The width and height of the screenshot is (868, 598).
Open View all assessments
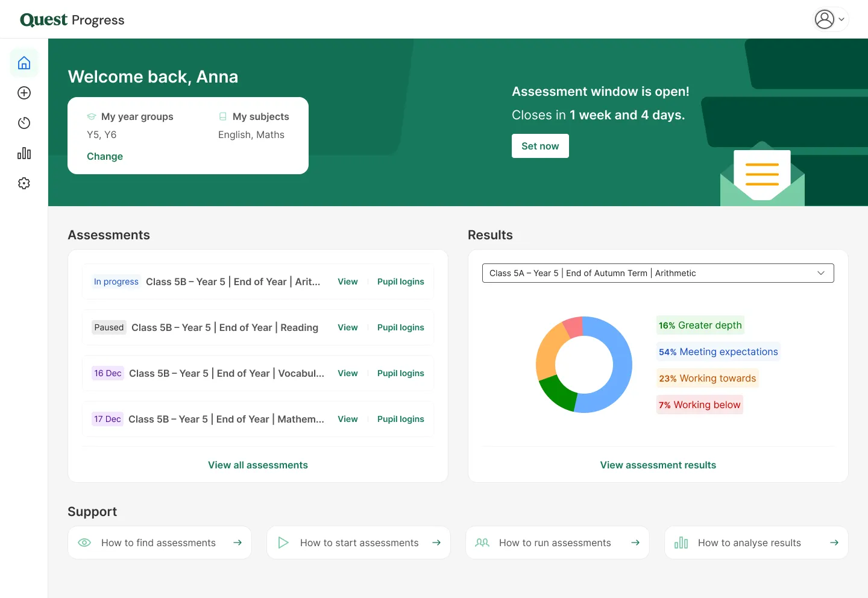tap(258, 465)
